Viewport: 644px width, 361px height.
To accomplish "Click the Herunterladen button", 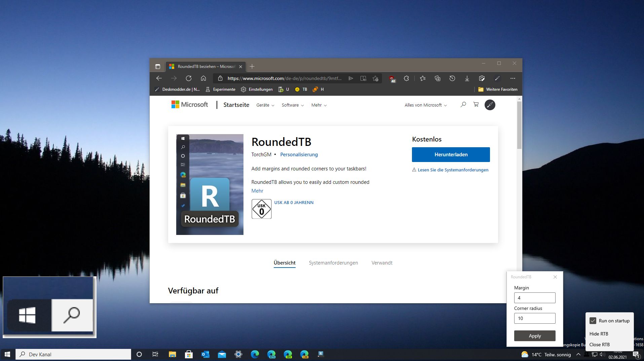I will (451, 155).
